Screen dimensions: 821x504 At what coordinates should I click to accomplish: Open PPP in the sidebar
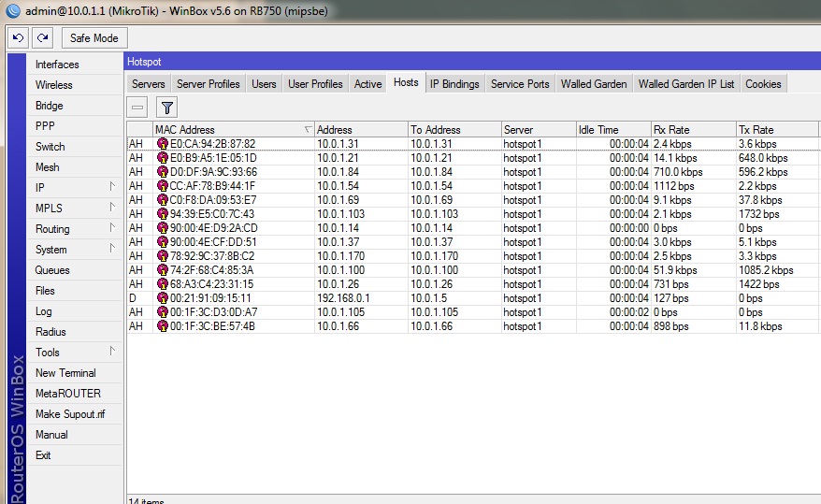(x=75, y=126)
